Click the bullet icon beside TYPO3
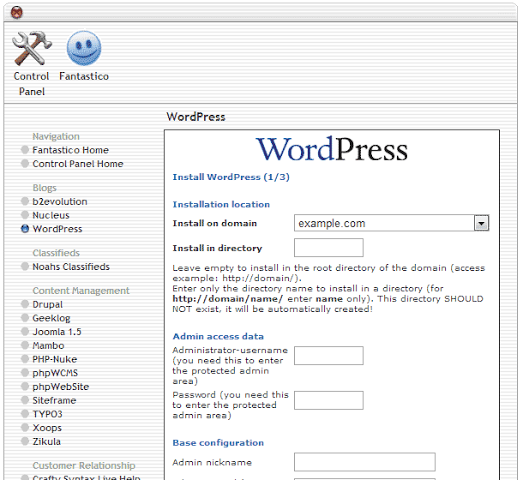The height and width of the screenshot is (480, 523). [x=25, y=413]
